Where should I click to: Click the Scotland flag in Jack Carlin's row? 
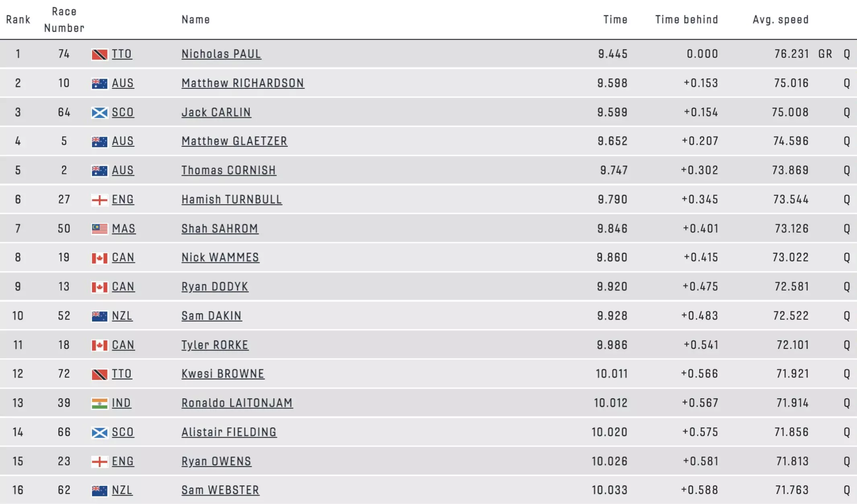(99, 113)
